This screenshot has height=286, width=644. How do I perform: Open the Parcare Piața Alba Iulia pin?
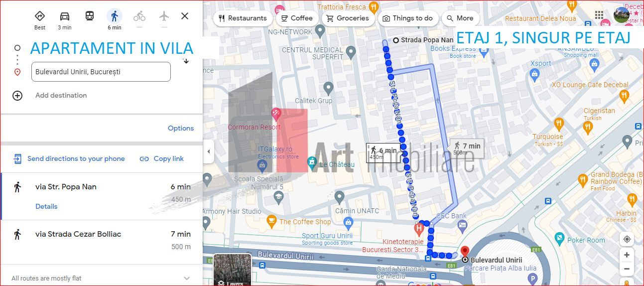[532, 280]
